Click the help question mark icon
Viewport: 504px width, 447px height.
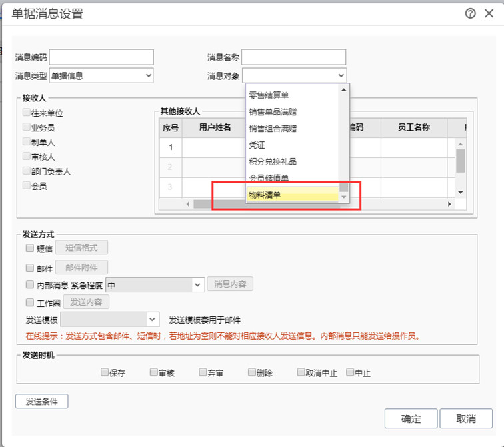point(471,13)
